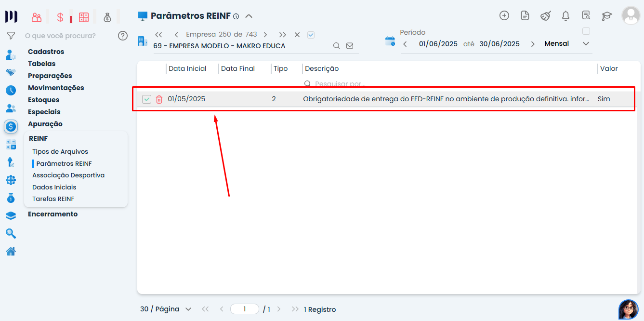Go to home via house icon
The height and width of the screenshot is (321, 644).
point(11,251)
